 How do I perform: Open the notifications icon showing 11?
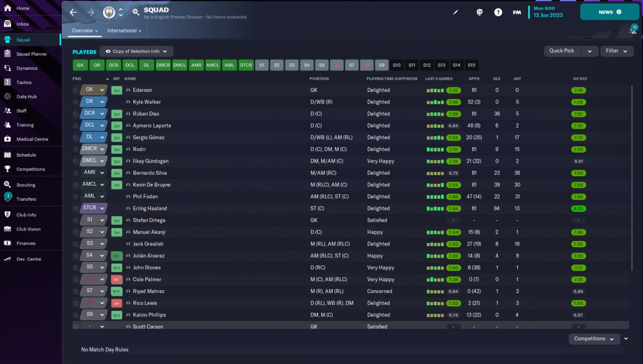(x=633, y=29)
